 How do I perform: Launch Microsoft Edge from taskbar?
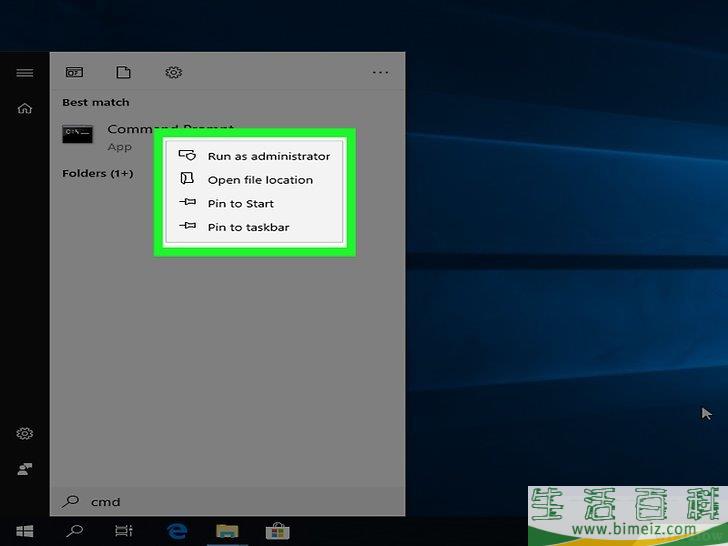pyautogui.click(x=178, y=531)
